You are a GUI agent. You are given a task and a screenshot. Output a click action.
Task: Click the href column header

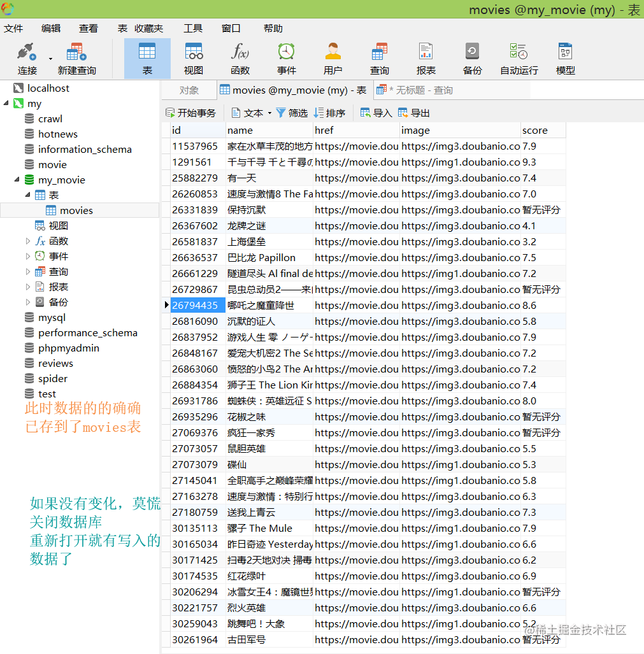point(356,130)
